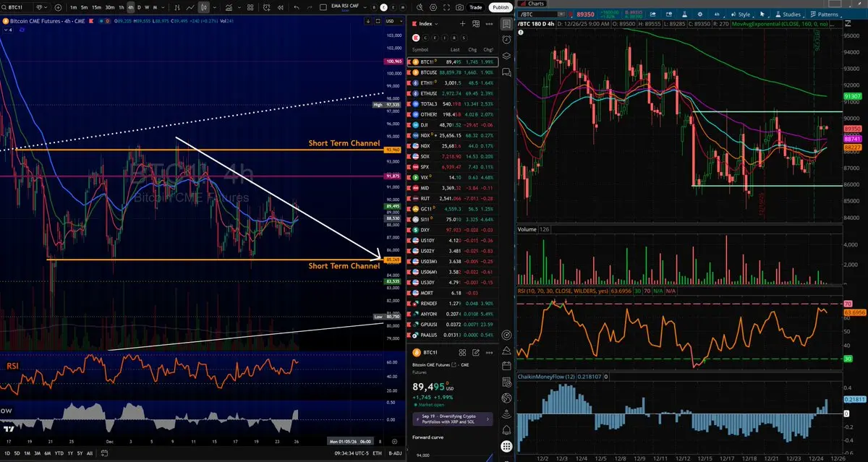Expand the Index watchlist dropdown

click(x=427, y=23)
